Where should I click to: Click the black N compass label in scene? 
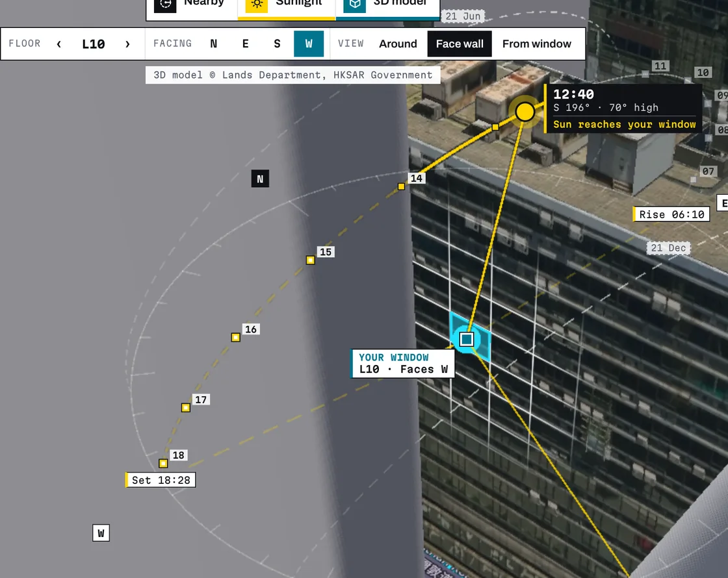pyautogui.click(x=260, y=179)
